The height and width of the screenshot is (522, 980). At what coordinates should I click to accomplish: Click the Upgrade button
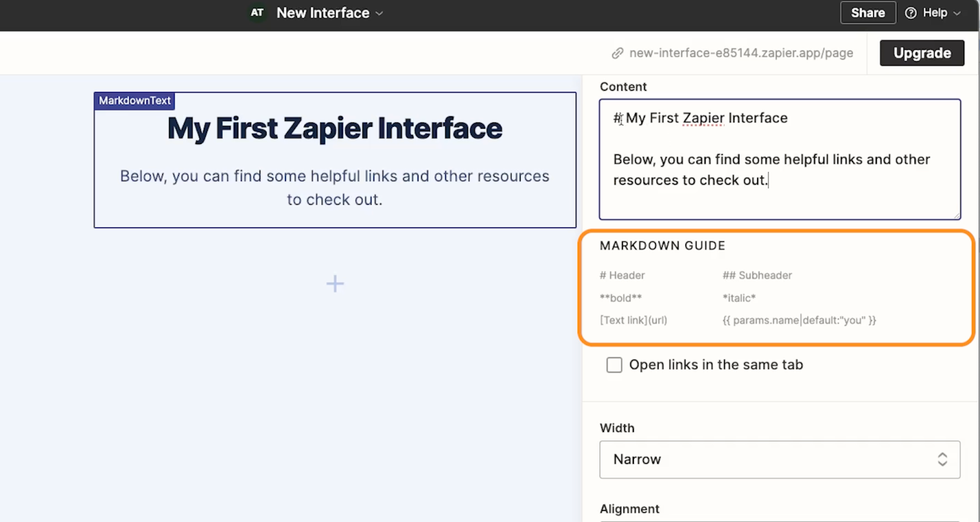click(x=922, y=53)
